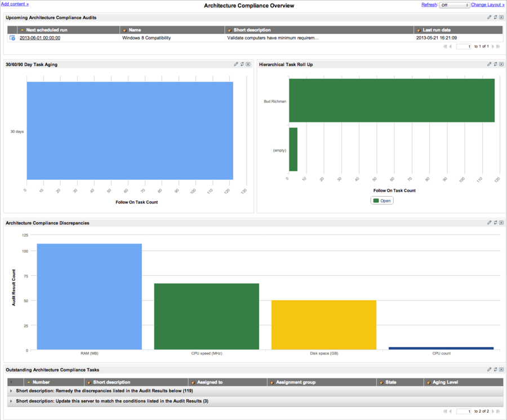
Task: Go to previous page in tasks list
Action: point(451,412)
